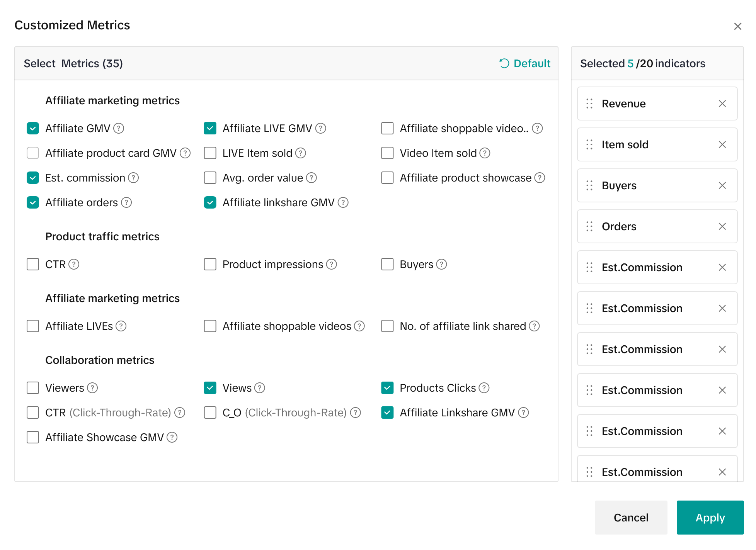This screenshot has height=550, width=756.
Task: Check the CTR checkbox under Product traffic
Action: (x=33, y=264)
